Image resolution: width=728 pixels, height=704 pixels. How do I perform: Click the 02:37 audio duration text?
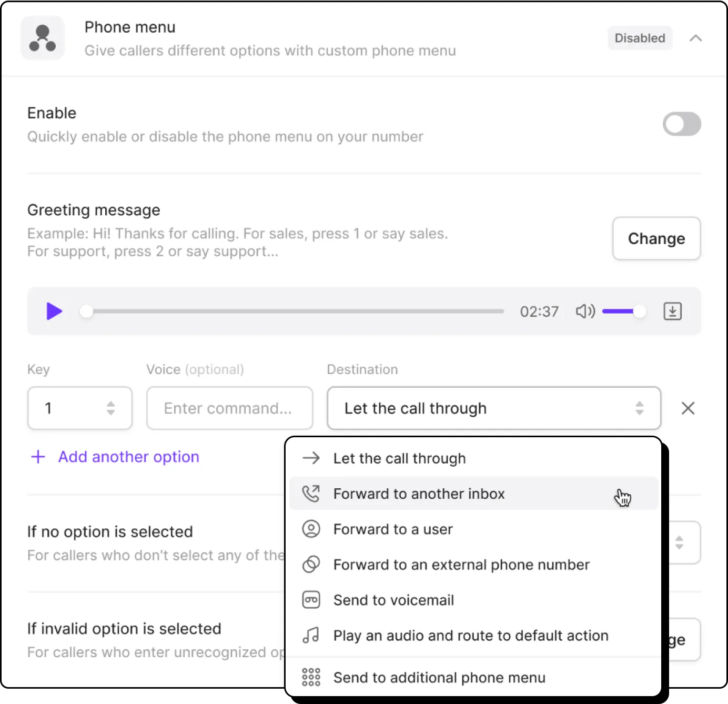click(x=539, y=311)
